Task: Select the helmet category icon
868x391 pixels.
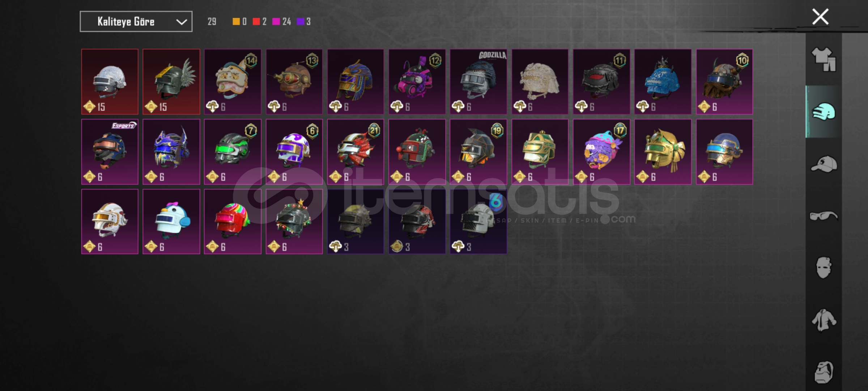Action: click(x=824, y=112)
